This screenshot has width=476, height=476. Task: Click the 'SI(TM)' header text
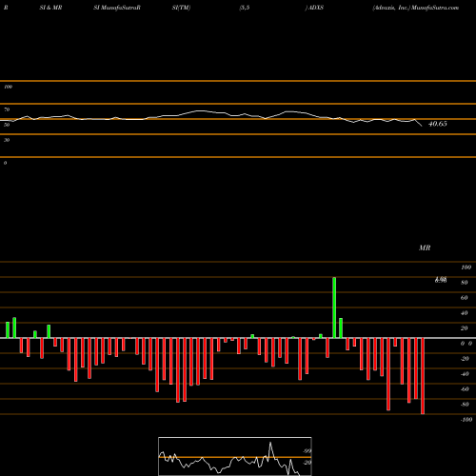point(181,8)
